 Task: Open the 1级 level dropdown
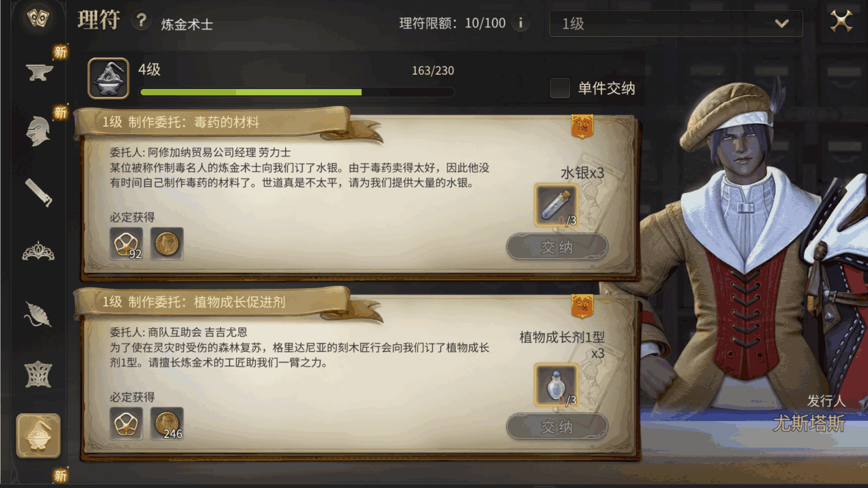(x=676, y=24)
